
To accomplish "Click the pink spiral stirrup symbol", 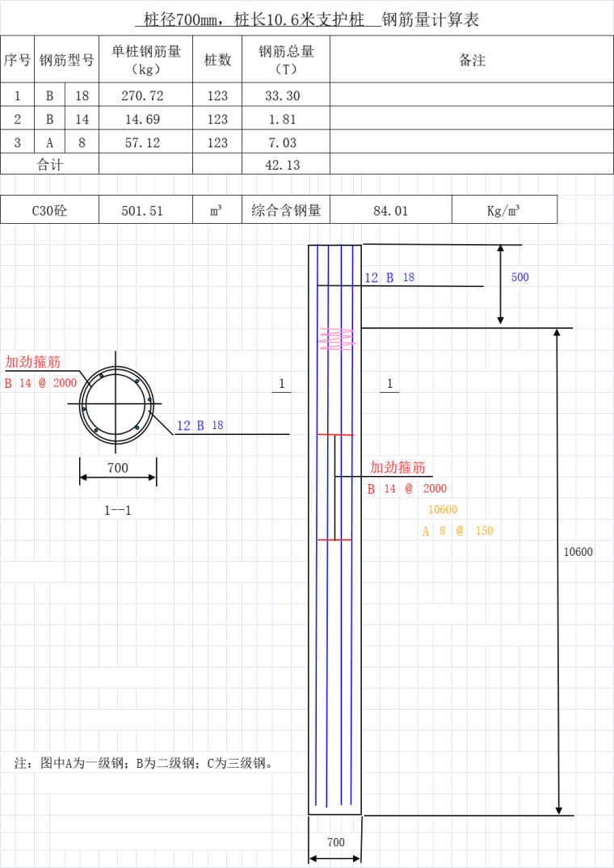I will [337, 339].
